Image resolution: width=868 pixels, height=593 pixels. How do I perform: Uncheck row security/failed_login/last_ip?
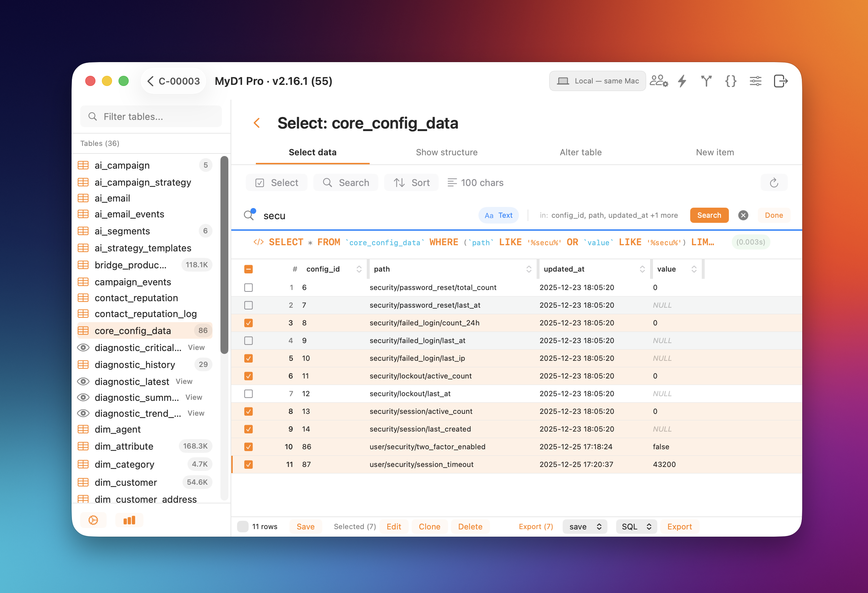(x=248, y=358)
